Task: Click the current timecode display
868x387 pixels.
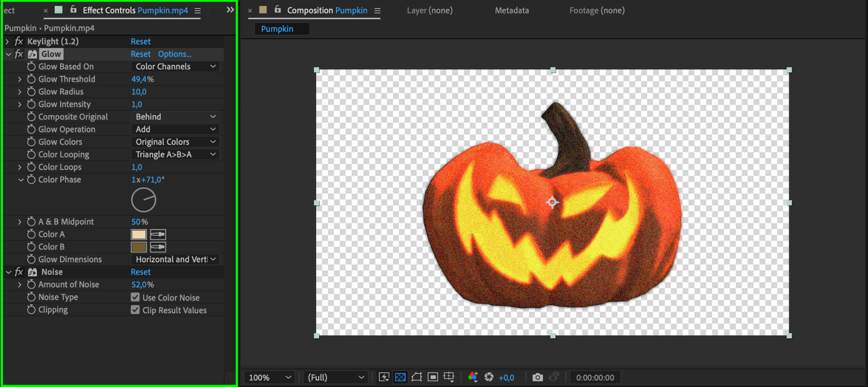Action: click(595, 377)
